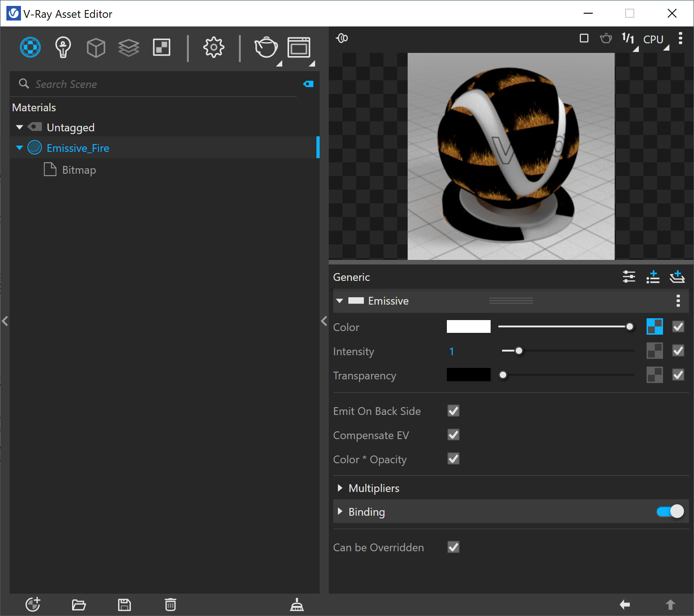Click the delete asset trash icon
The width and height of the screenshot is (694, 616).
pyautogui.click(x=171, y=605)
